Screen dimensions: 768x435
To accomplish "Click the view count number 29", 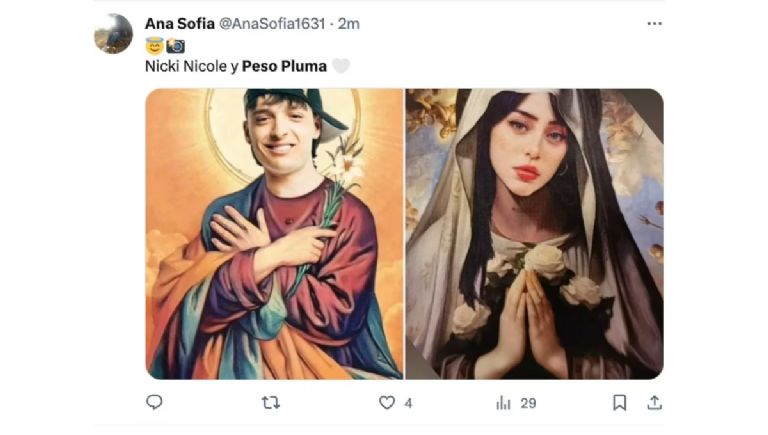I will (528, 403).
